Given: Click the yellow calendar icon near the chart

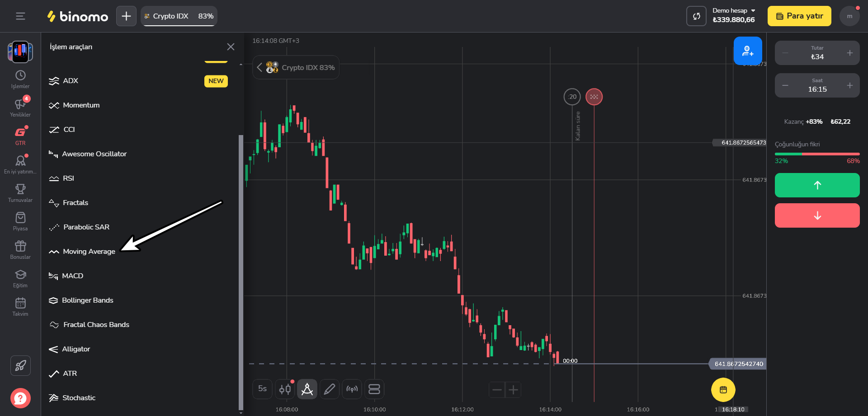Looking at the screenshot, I should point(723,389).
